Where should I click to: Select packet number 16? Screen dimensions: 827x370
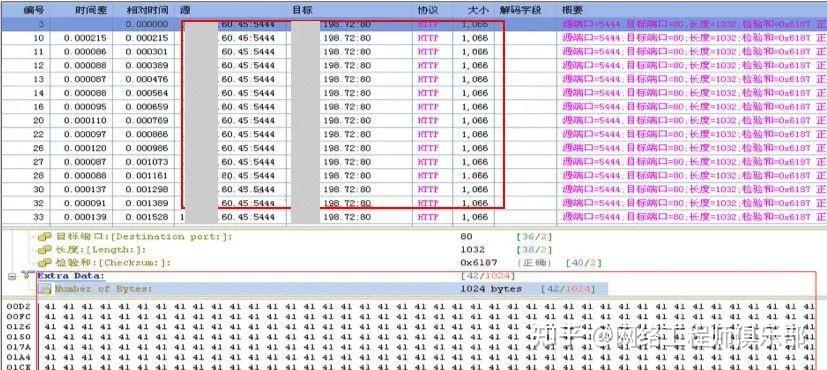click(x=414, y=106)
